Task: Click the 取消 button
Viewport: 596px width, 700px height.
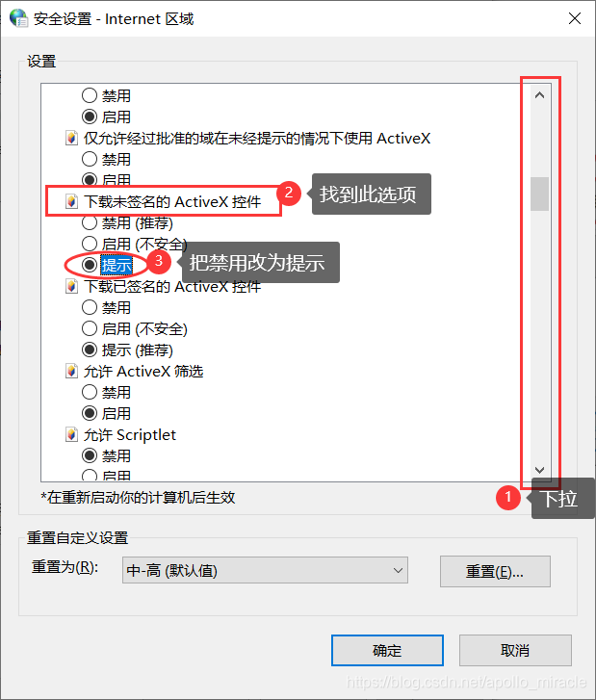Action: point(515,651)
